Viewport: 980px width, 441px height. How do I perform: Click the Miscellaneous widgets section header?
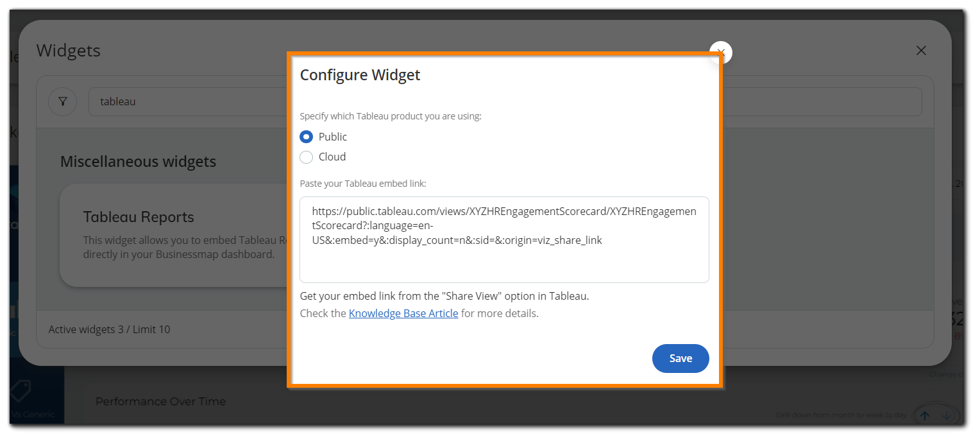(x=138, y=161)
